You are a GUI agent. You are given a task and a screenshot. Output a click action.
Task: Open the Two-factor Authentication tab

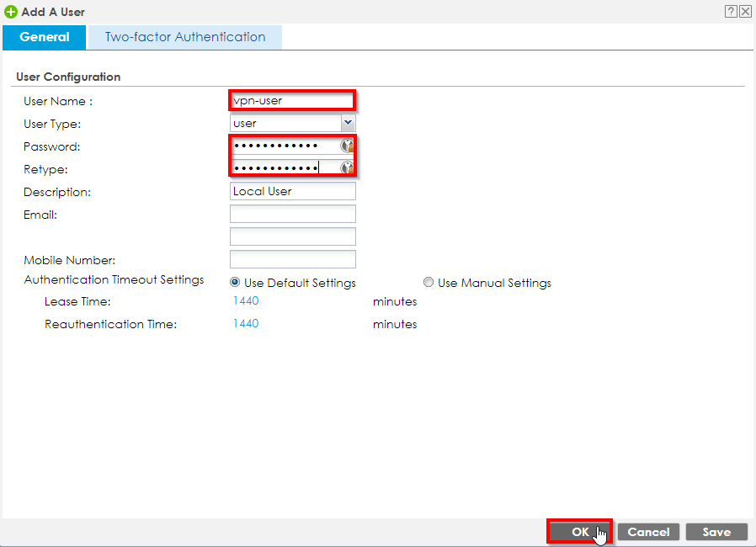tap(184, 37)
